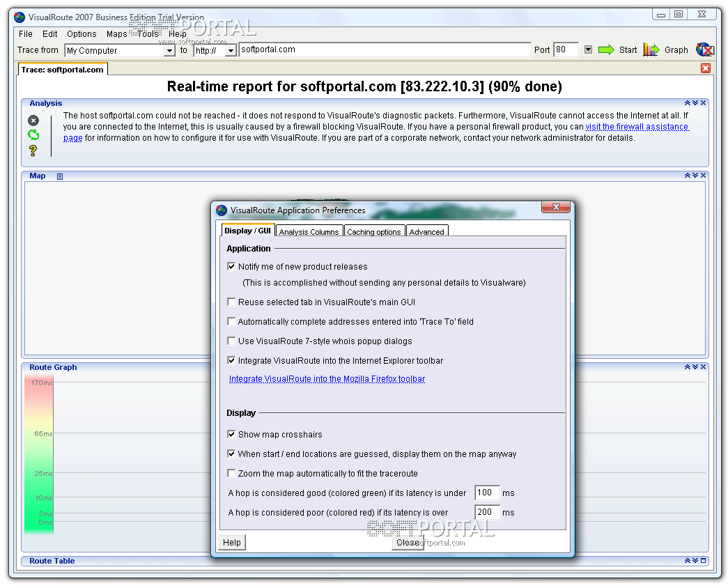The image size is (728, 588).
Task: Select the Trace: softportal.com tab
Action: point(63,70)
